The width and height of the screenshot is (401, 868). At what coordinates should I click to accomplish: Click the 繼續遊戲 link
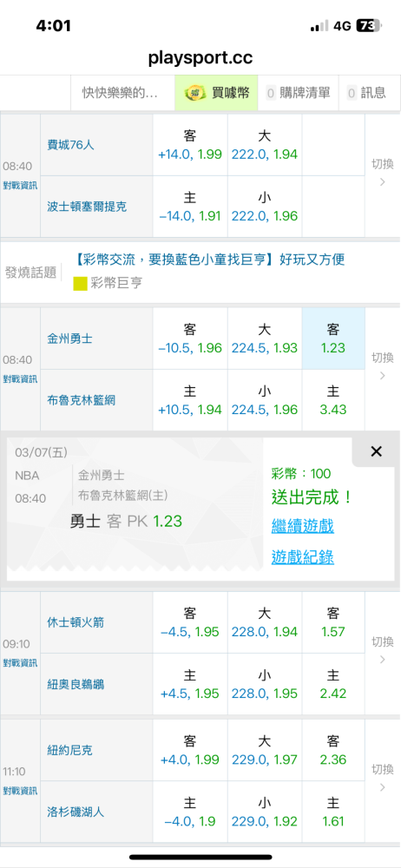tap(302, 526)
